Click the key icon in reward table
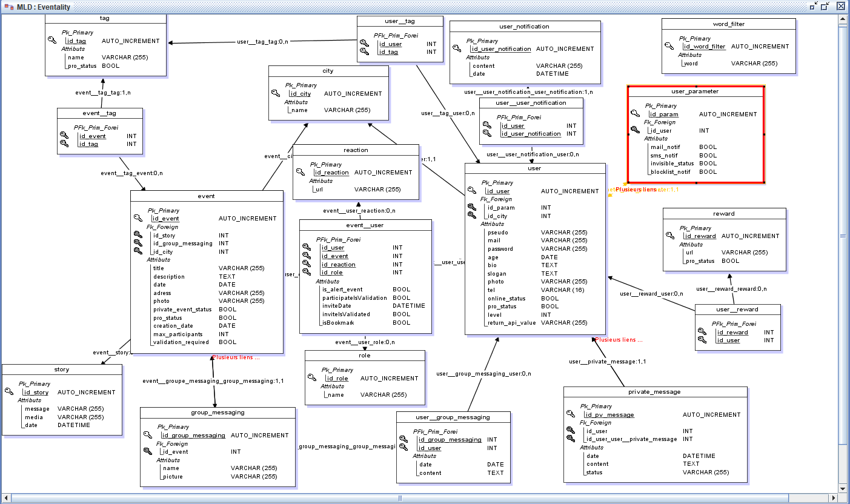The image size is (850, 504). pyautogui.click(x=670, y=236)
